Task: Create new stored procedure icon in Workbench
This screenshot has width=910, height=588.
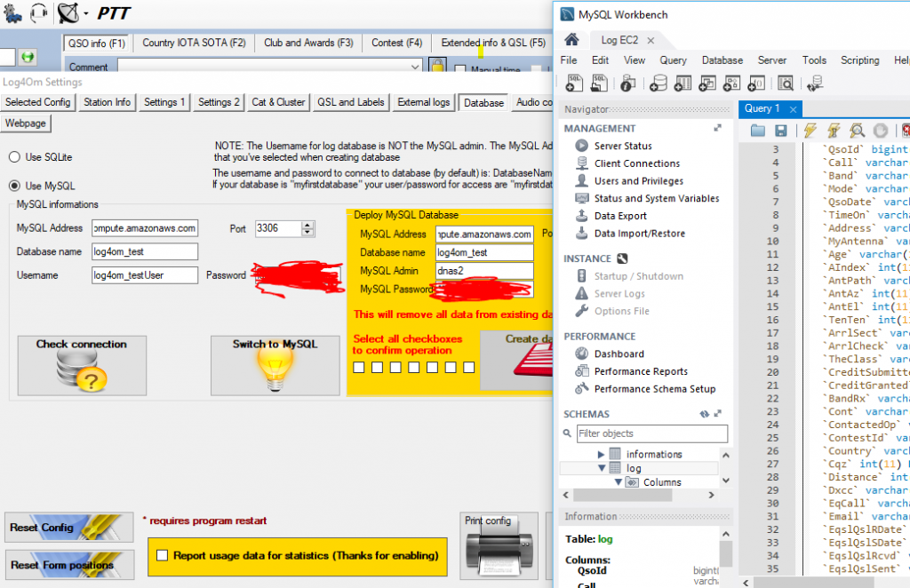Action: pyautogui.click(x=731, y=83)
